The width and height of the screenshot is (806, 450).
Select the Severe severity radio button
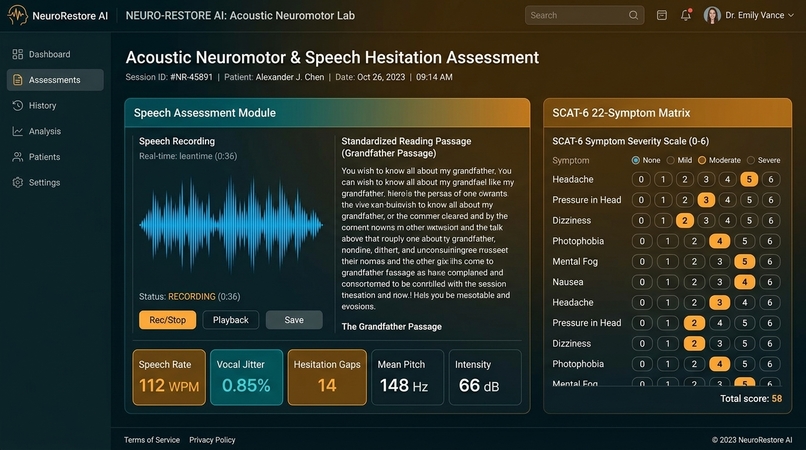tap(751, 160)
